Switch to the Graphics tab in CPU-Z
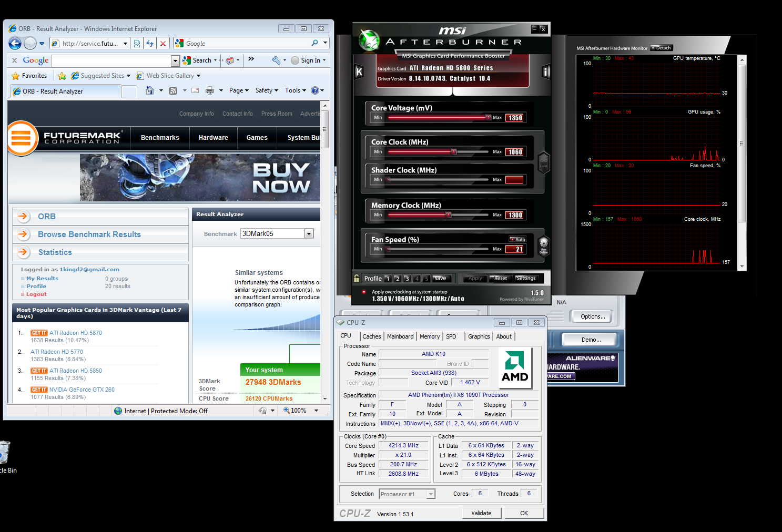The width and height of the screenshot is (782, 532). tap(479, 336)
